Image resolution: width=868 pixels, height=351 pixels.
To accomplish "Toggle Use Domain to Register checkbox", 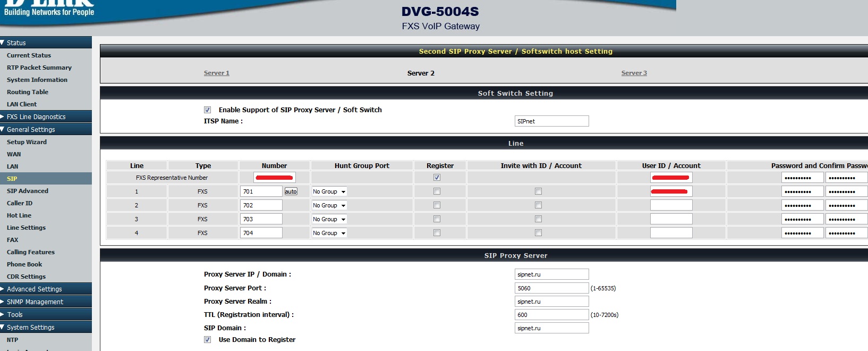I will click(208, 340).
